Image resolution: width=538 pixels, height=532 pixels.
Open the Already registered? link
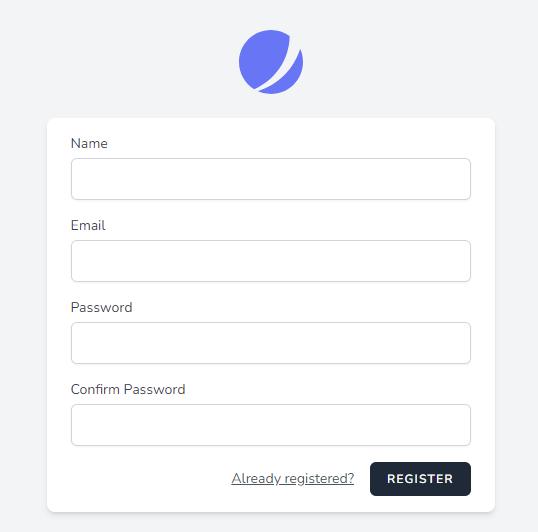click(x=293, y=478)
